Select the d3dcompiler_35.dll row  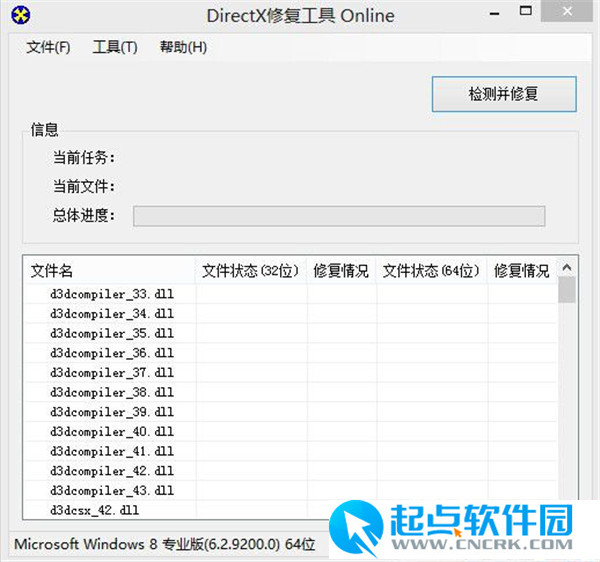coord(291,334)
